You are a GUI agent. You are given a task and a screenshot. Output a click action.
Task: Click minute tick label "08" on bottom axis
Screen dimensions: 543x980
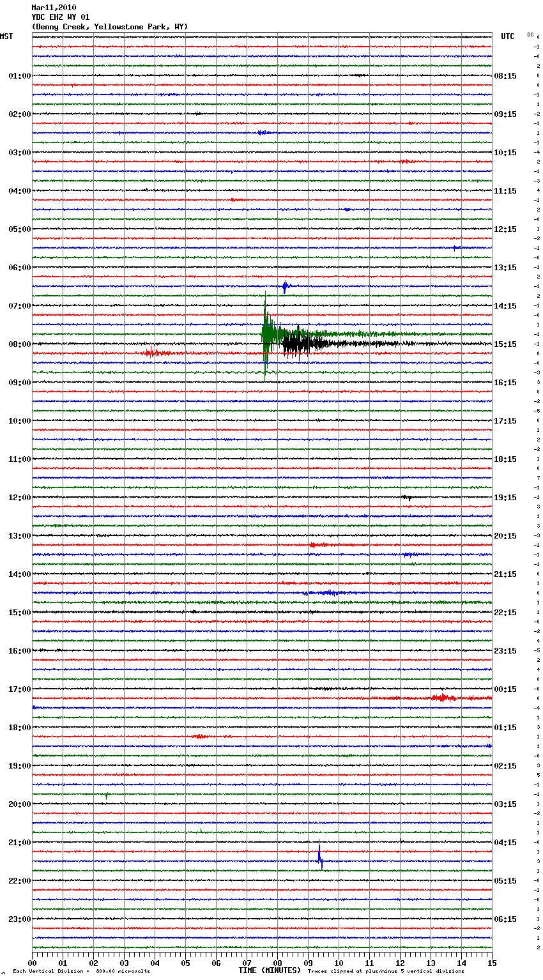pos(277,963)
